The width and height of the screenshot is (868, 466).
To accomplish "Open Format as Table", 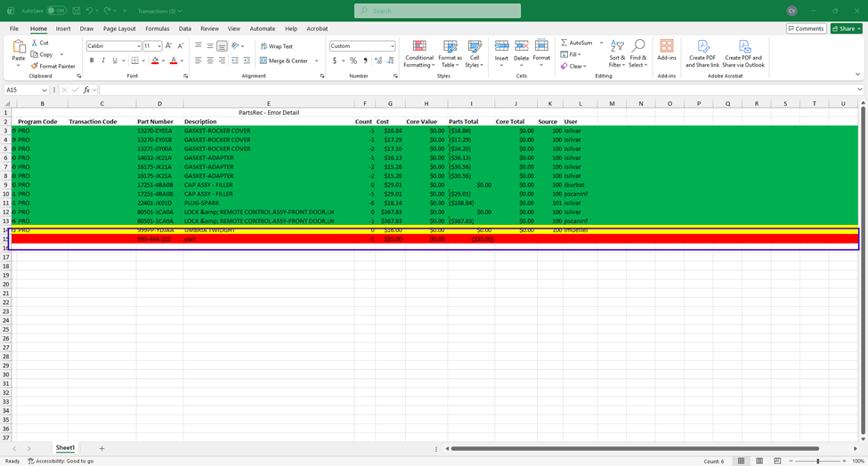I will pyautogui.click(x=450, y=53).
